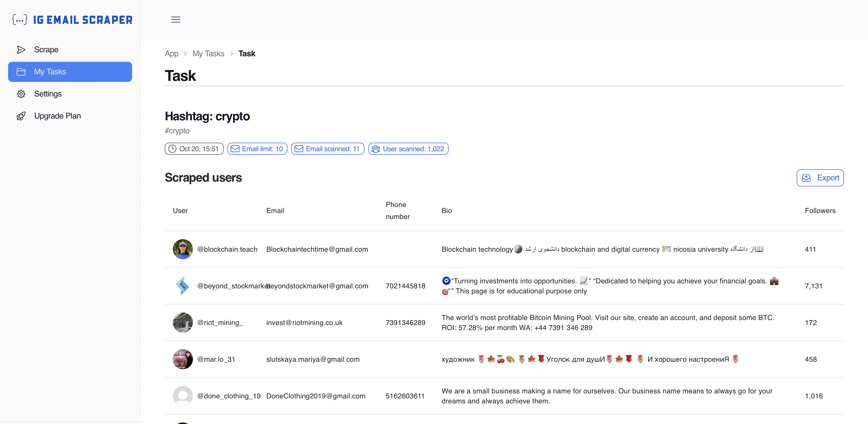Select email DoneClothing2019@gmail.com
Viewport: 868px width, 424px height.
pos(316,396)
